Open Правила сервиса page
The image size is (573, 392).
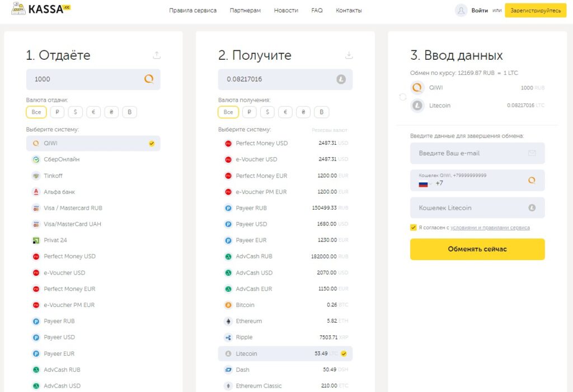192,11
